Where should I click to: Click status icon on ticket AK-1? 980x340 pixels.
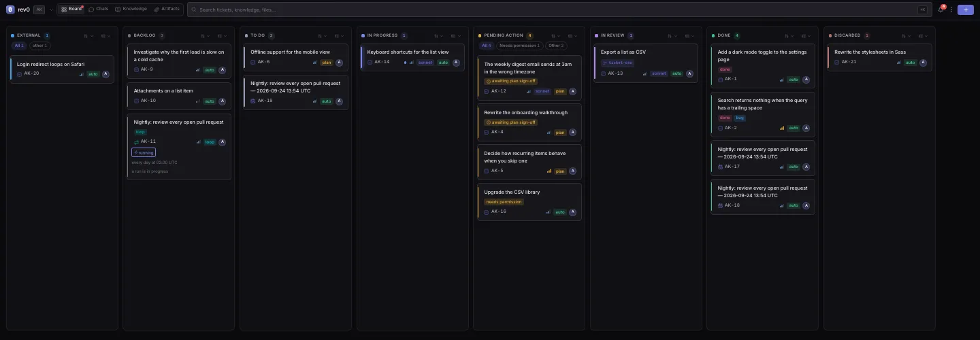tap(720, 79)
